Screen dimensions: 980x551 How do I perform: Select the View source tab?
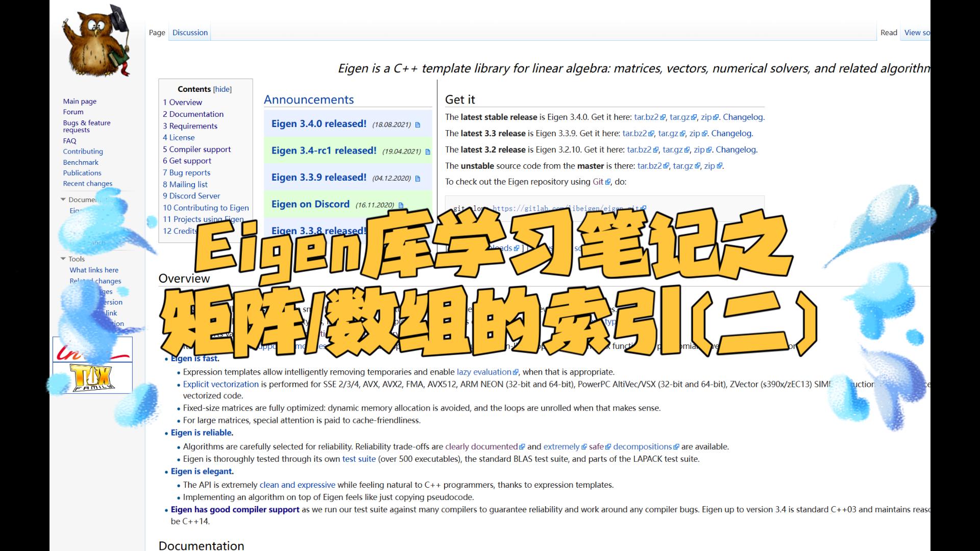pos(917,33)
